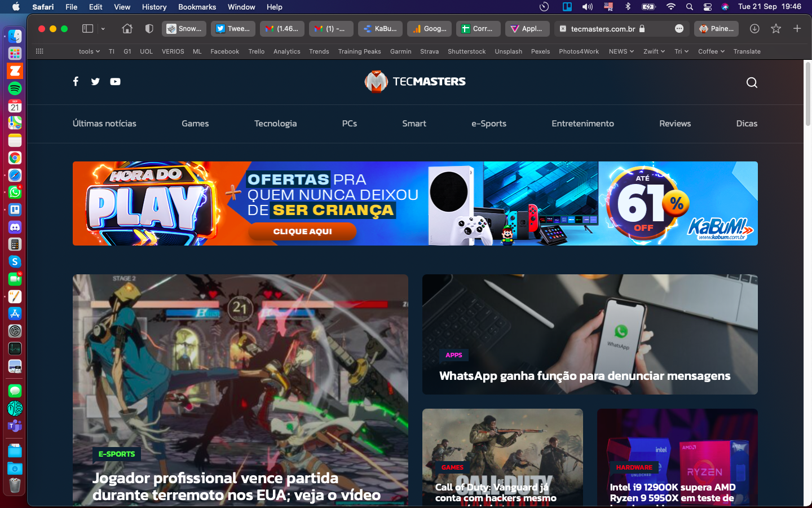The image size is (812, 508).
Task: Open the Trello bookmark
Action: 257,51
